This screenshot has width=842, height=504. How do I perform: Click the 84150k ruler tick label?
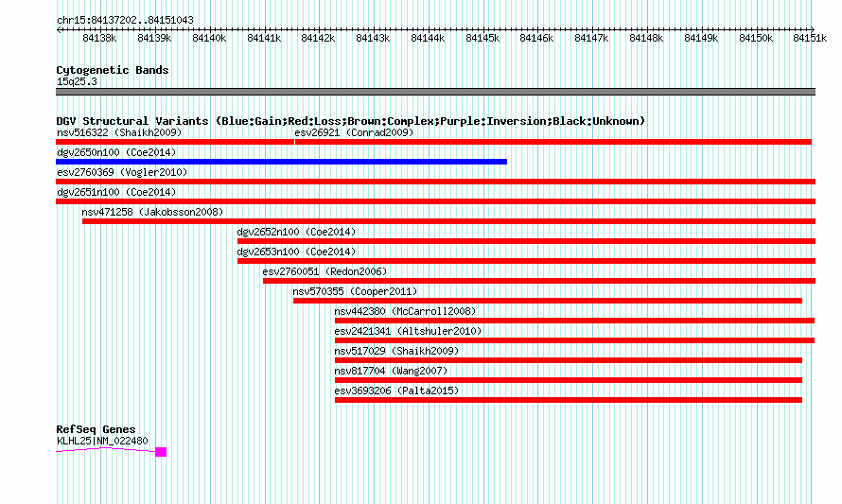point(756,38)
